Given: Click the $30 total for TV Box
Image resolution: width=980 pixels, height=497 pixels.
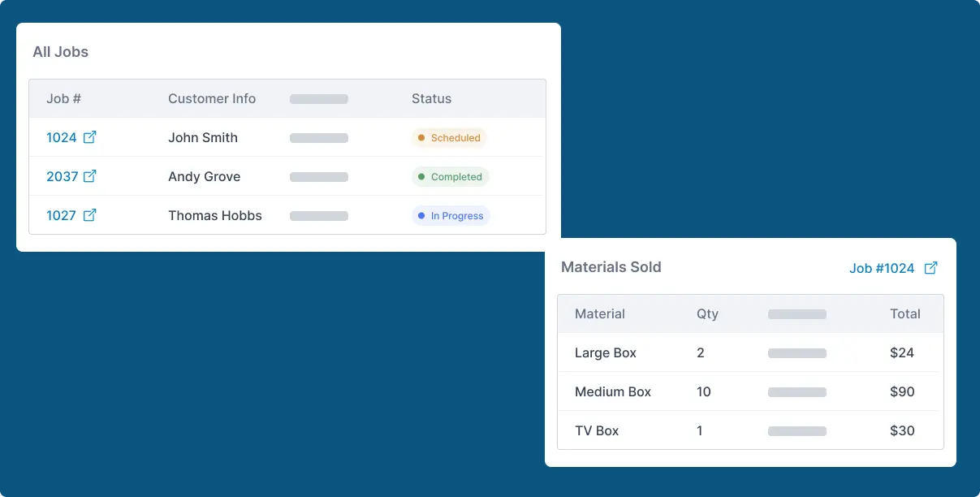Looking at the screenshot, I should click(x=902, y=431).
